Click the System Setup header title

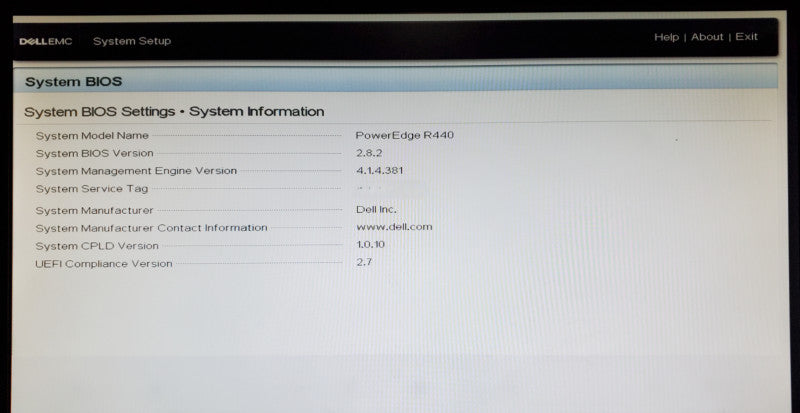click(132, 41)
